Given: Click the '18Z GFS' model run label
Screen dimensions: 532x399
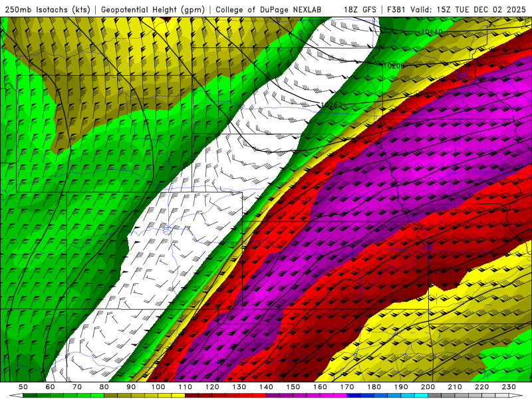Looking at the screenshot, I should tap(360, 9).
